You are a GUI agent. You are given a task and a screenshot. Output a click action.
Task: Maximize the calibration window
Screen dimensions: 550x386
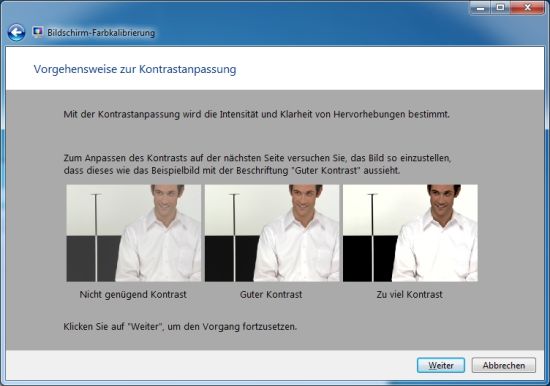point(500,8)
